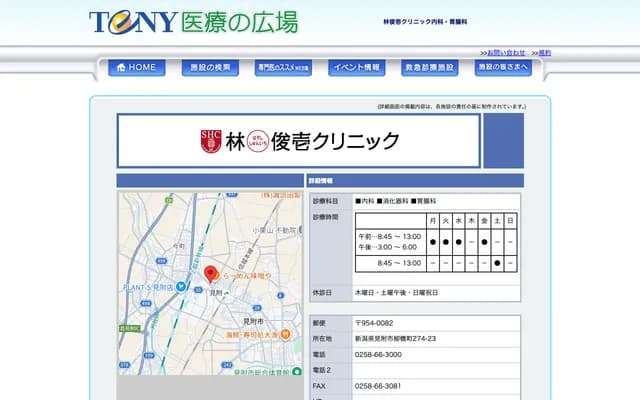Open the イベント情報 navigation button
The image size is (640, 400).
pyautogui.click(x=357, y=68)
